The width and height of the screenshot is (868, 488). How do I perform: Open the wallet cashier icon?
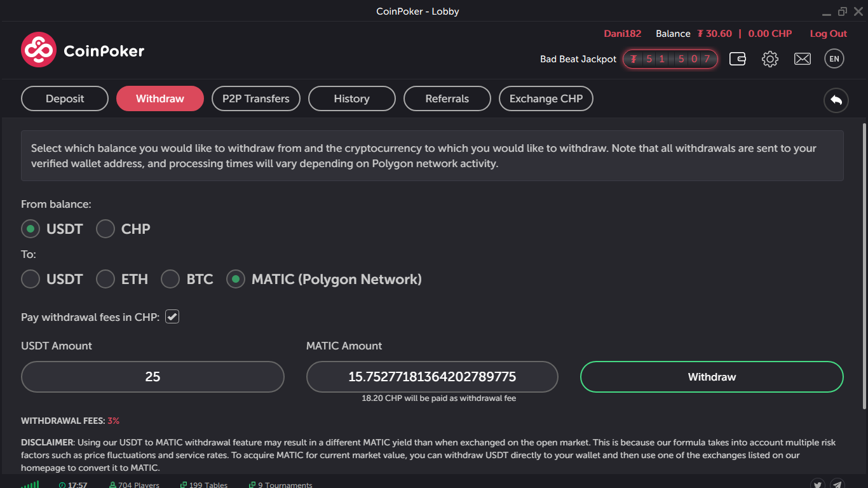click(738, 59)
